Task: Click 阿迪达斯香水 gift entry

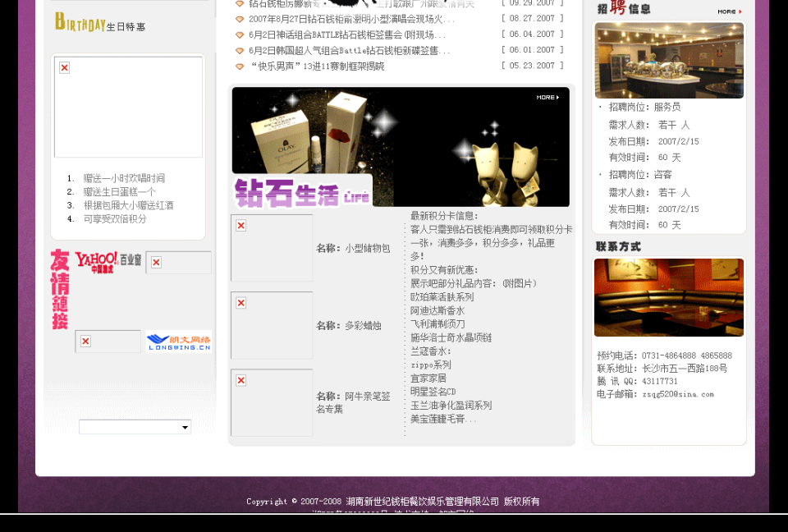Action: click(438, 311)
